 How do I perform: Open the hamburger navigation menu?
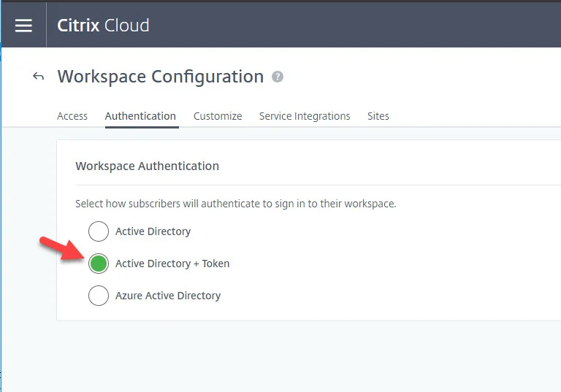(23, 26)
